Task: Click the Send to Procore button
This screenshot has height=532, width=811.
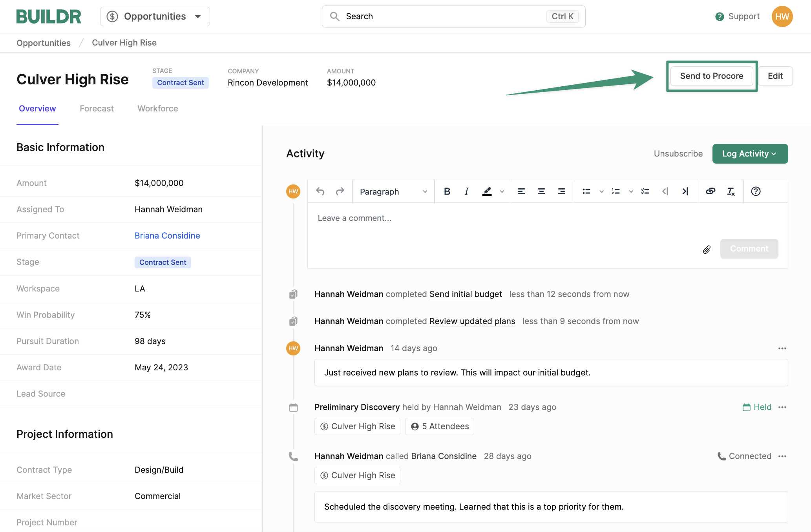Action: click(711, 76)
